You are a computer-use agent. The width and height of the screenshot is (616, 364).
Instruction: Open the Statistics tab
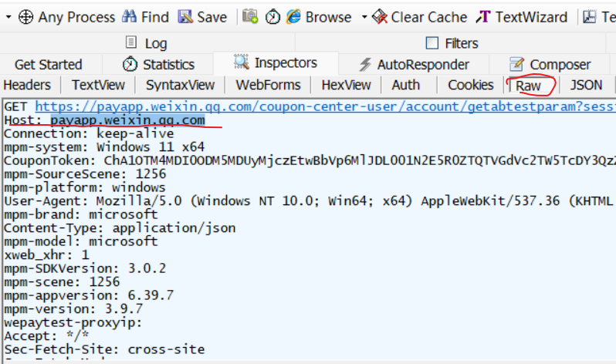point(159,65)
